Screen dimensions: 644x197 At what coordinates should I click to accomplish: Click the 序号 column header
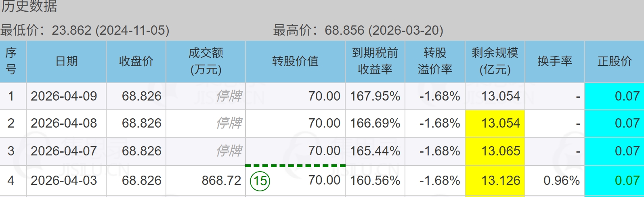(11, 61)
